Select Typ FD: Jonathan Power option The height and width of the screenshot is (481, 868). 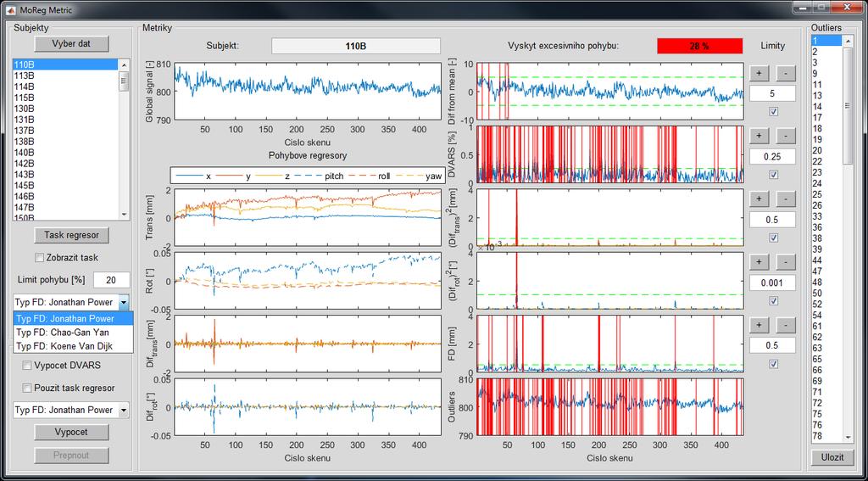tap(73, 319)
